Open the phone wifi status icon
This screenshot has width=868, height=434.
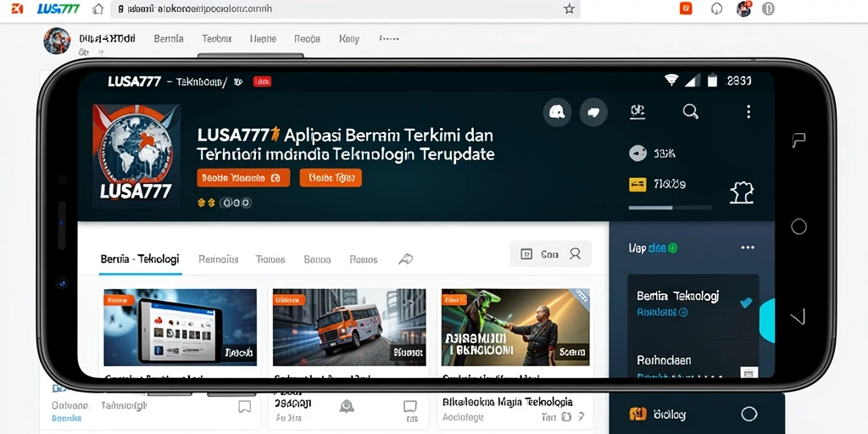click(x=671, y=81)
